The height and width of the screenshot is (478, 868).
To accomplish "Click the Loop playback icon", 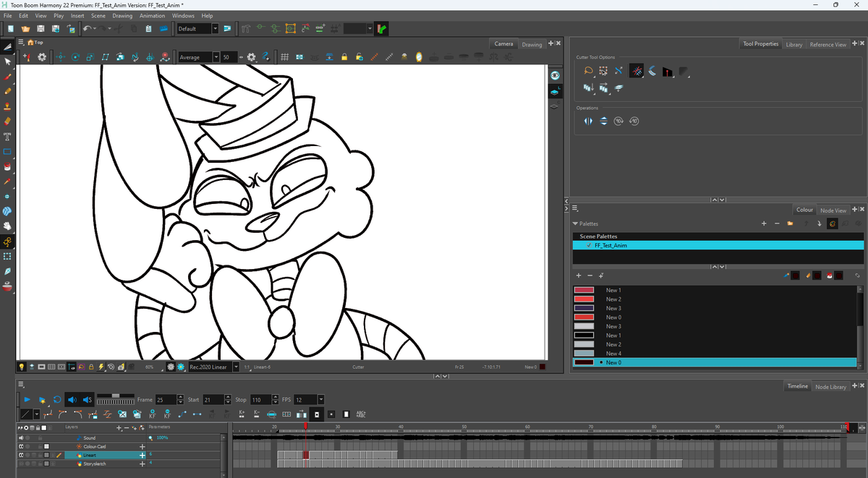I will (56, 399).
